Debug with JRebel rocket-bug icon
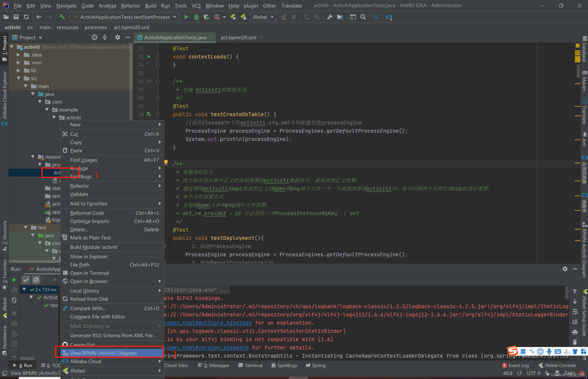The image size is (588, 379). (243, 17)
